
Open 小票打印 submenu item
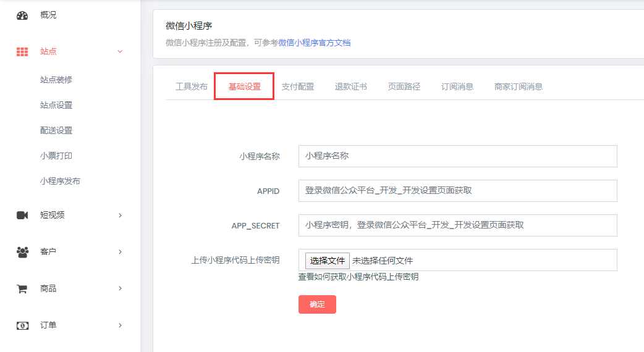[56, 156]
